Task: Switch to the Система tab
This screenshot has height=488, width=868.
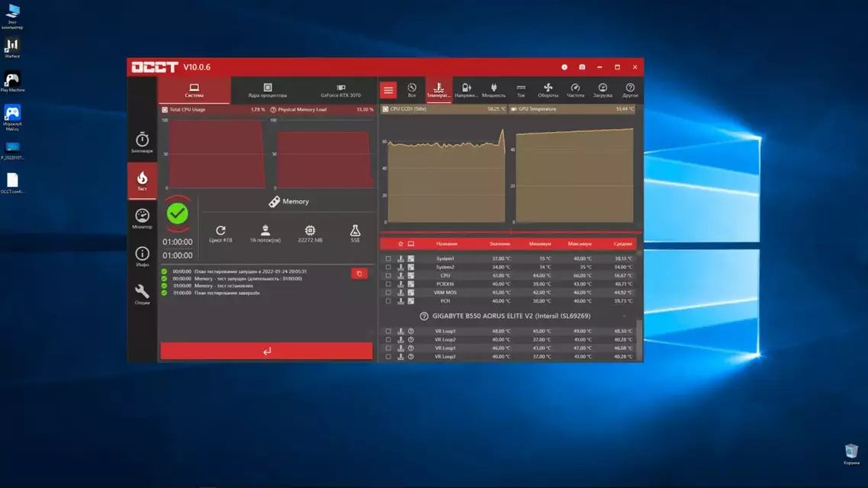Action: click(x=194, y=90)
